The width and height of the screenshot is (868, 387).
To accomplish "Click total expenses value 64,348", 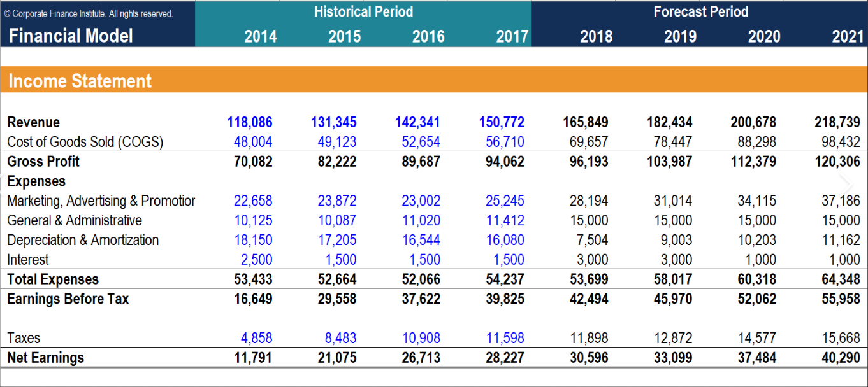I will pos(841,279).
